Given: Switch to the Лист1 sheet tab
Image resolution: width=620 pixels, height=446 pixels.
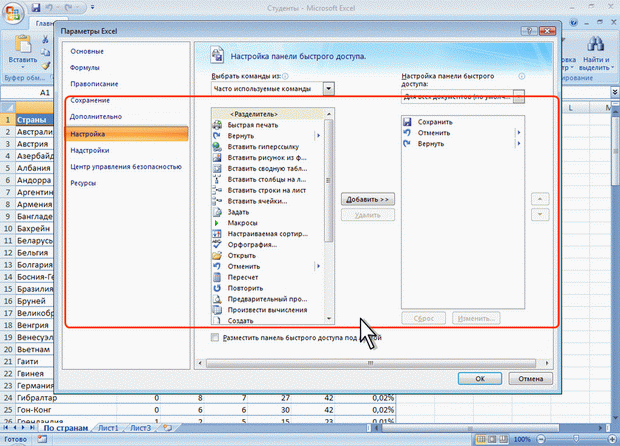Looking at the screenshot, I should click(x=108, y=429).
